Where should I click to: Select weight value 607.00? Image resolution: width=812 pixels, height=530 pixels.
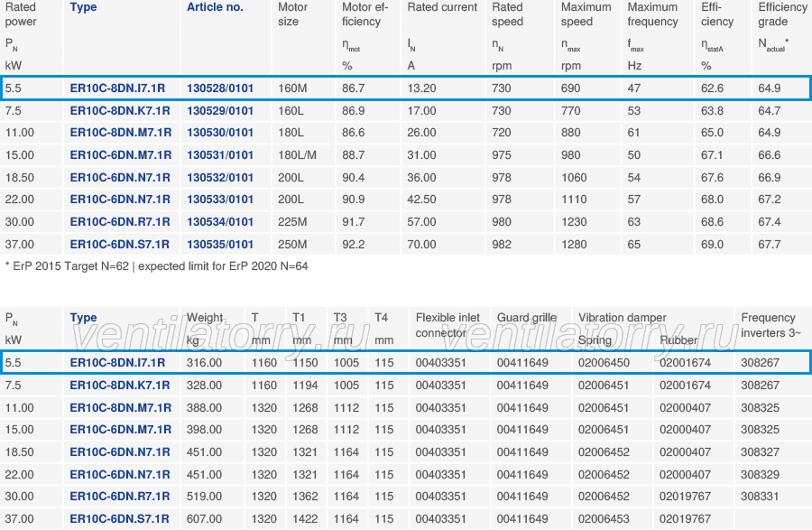pos(204,518)
